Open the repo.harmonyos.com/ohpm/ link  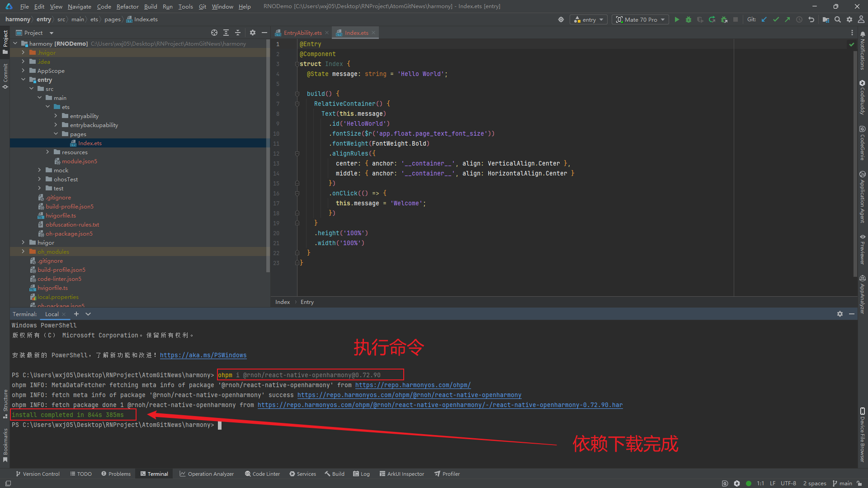[x=413, y=385]
